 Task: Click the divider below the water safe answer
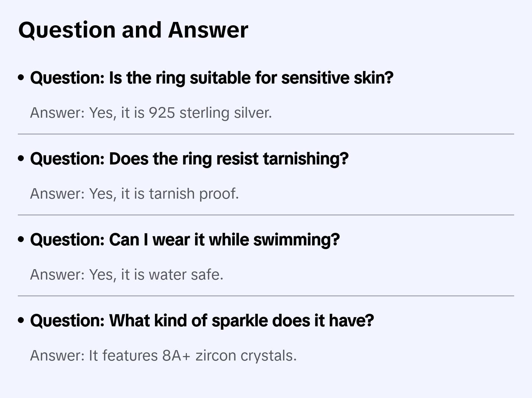point(266,296)
